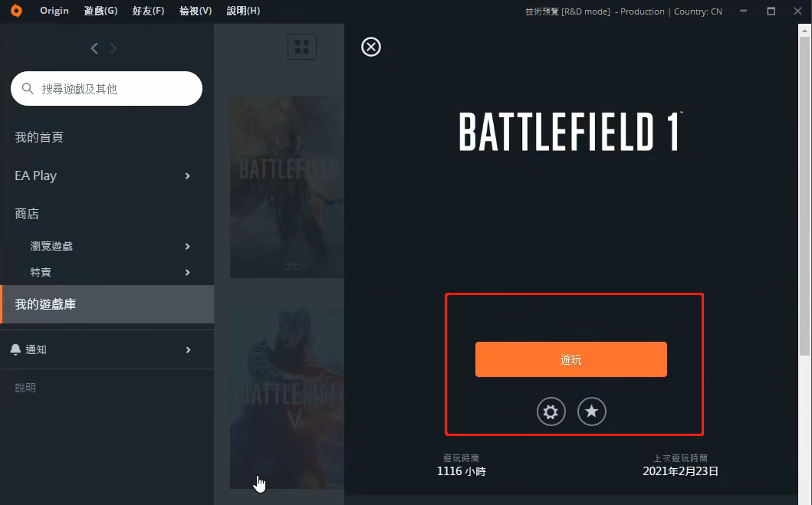
Task: Select 我的遊戲庫 in the sidebar
Action: [x=107, y=304]
